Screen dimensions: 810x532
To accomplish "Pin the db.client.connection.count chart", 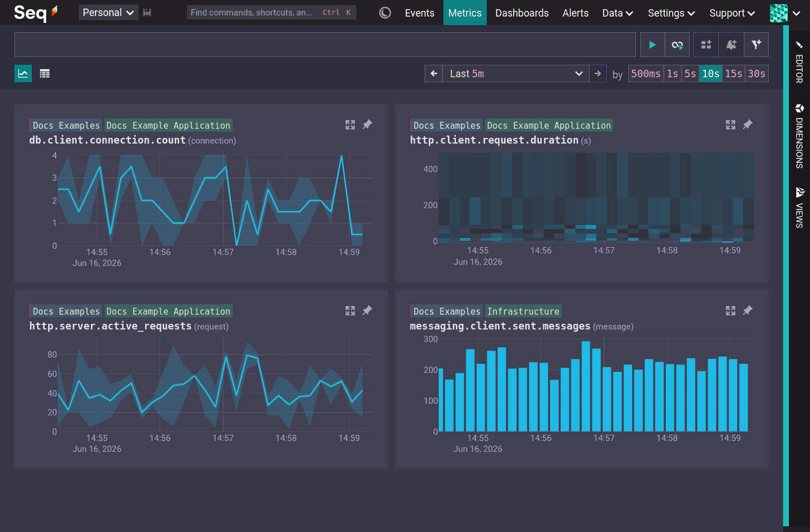I will click(367, 125).
